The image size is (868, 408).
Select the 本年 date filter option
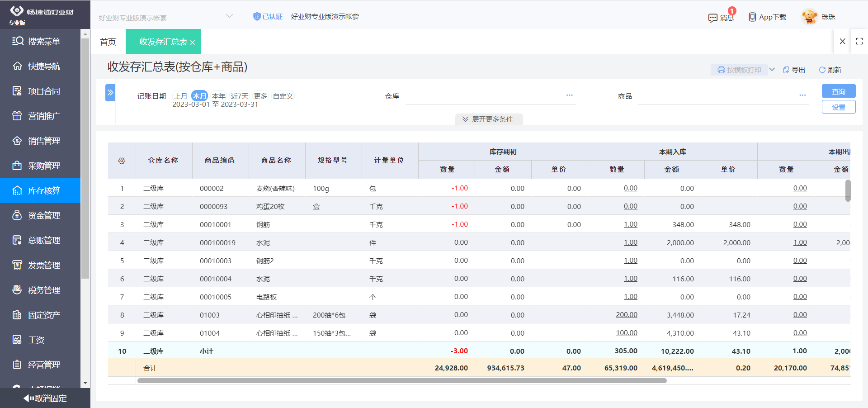click(x=218, y=95)
